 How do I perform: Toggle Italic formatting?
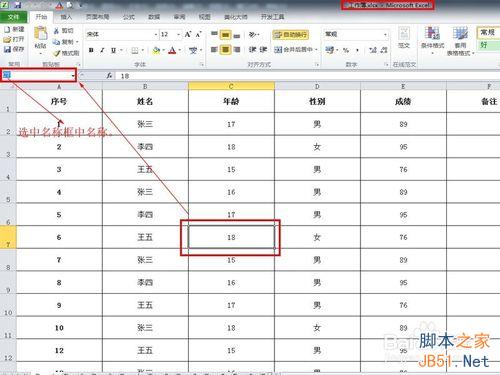[102, 50]
